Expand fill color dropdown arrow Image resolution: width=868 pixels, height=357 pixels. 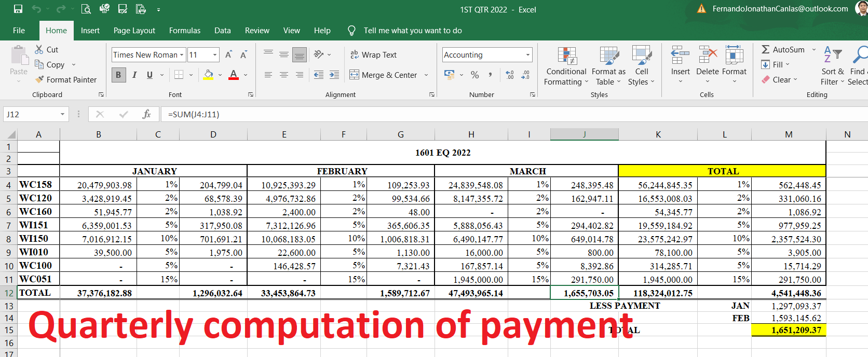coord(220,75)
